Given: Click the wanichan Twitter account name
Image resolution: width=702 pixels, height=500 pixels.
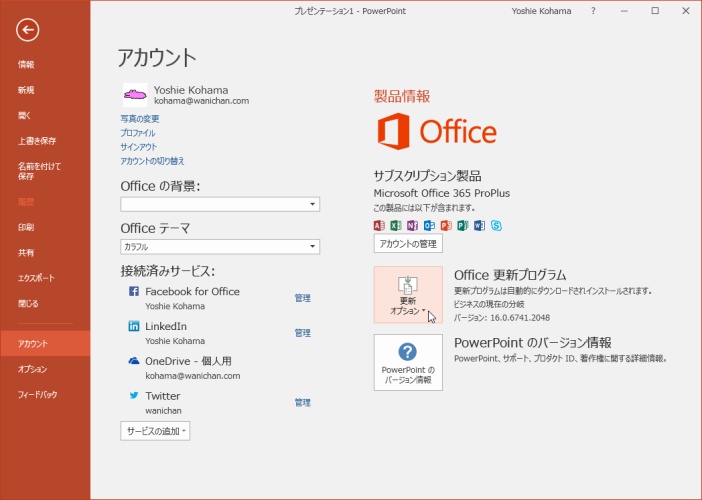Looking at the screenshot, I should tap(163, 410).
